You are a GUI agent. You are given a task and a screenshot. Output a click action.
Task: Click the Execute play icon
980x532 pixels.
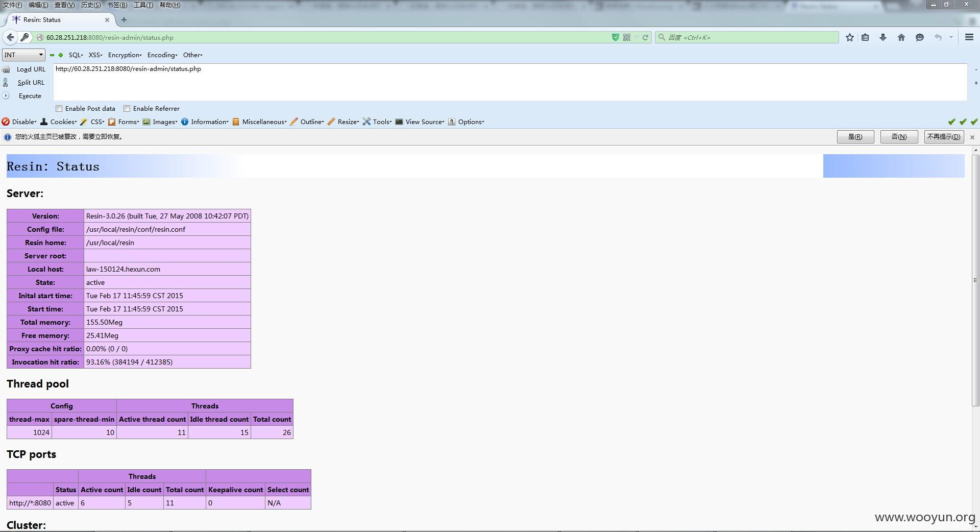tap(6, 95)
